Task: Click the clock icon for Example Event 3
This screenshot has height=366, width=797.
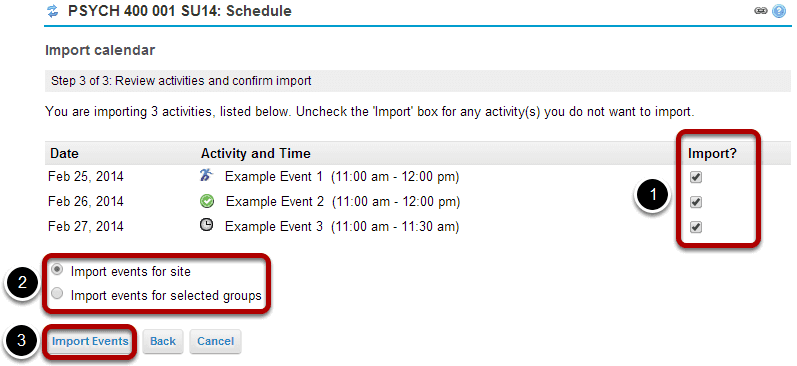Action: point(206,226)
